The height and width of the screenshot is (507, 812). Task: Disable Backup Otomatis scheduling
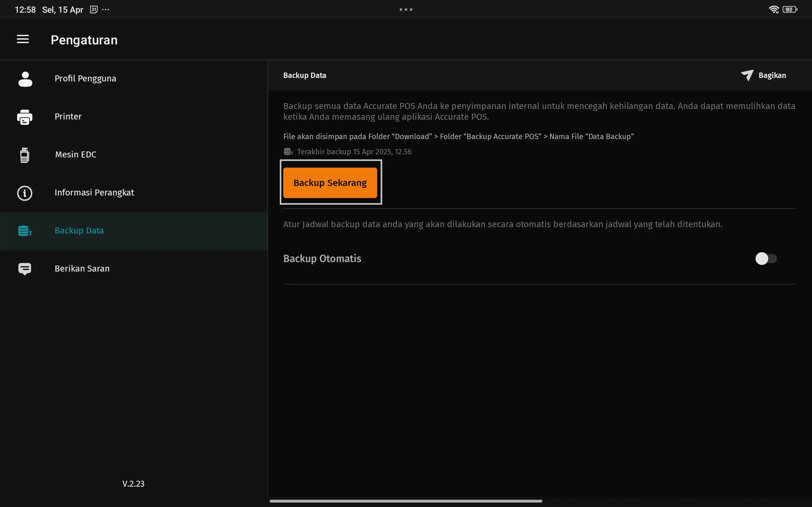tap(766, 258)
